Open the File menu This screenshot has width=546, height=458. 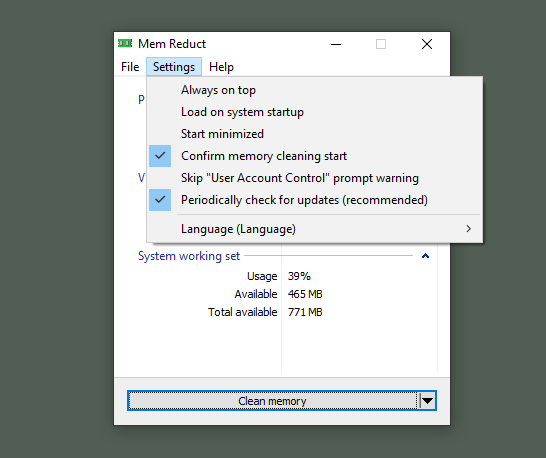click(x=130, y=67)
